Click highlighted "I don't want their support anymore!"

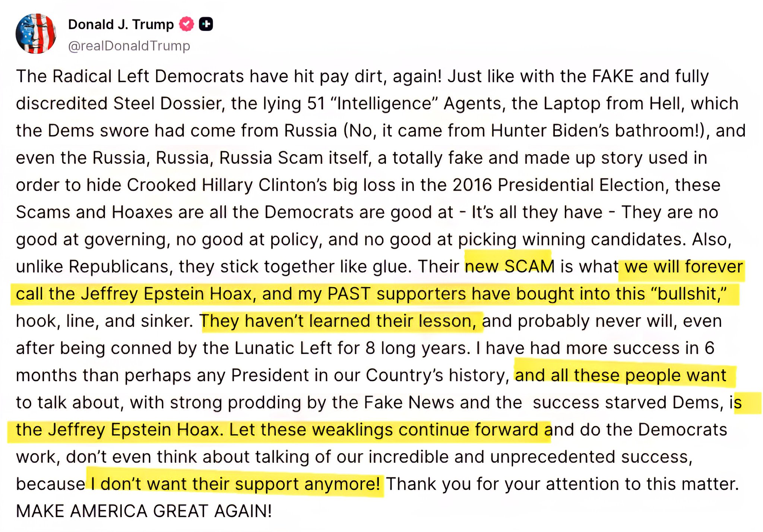[x=235, y=484]
